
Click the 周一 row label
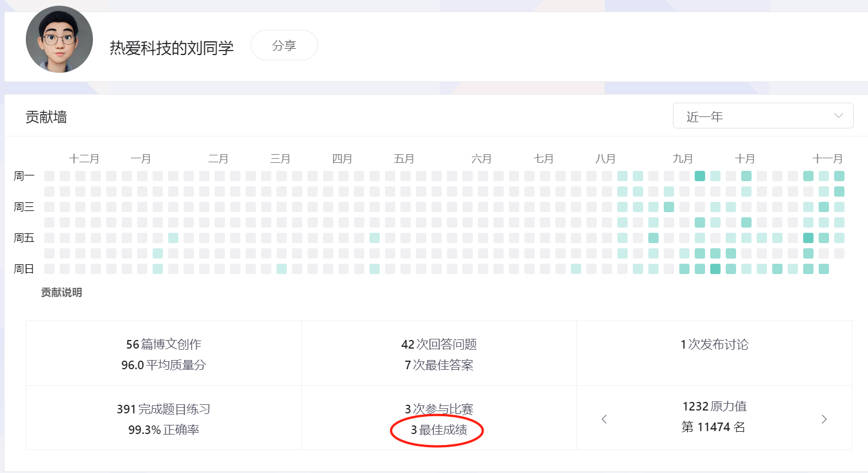click(24, 176)
